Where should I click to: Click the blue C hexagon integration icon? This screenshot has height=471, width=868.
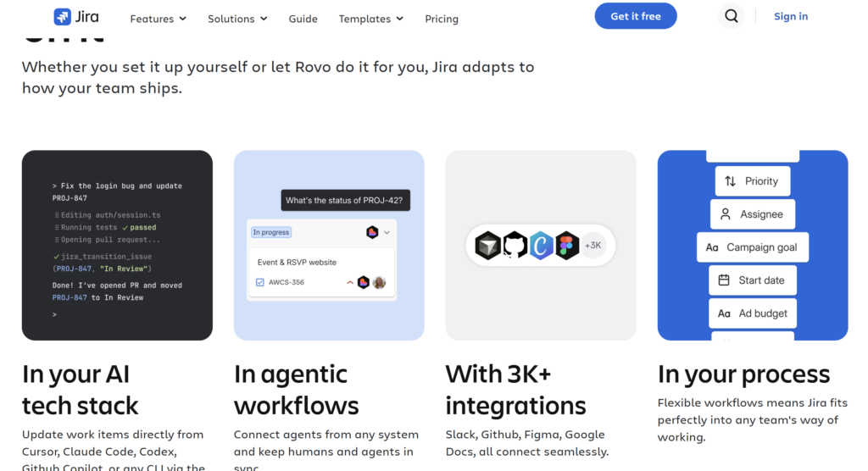tap(541, 245)
